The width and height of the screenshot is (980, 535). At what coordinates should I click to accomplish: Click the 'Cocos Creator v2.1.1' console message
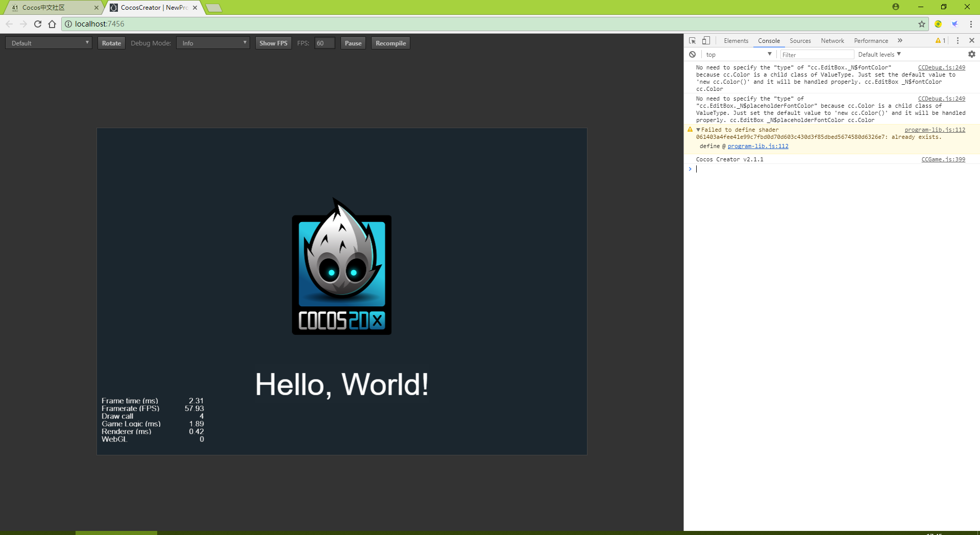pyautogui.click(x=729, y=159)
